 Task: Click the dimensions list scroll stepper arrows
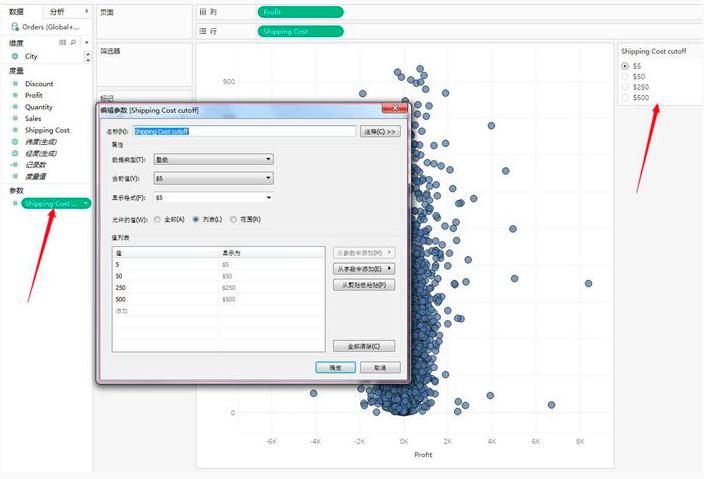tap(88, 57)
